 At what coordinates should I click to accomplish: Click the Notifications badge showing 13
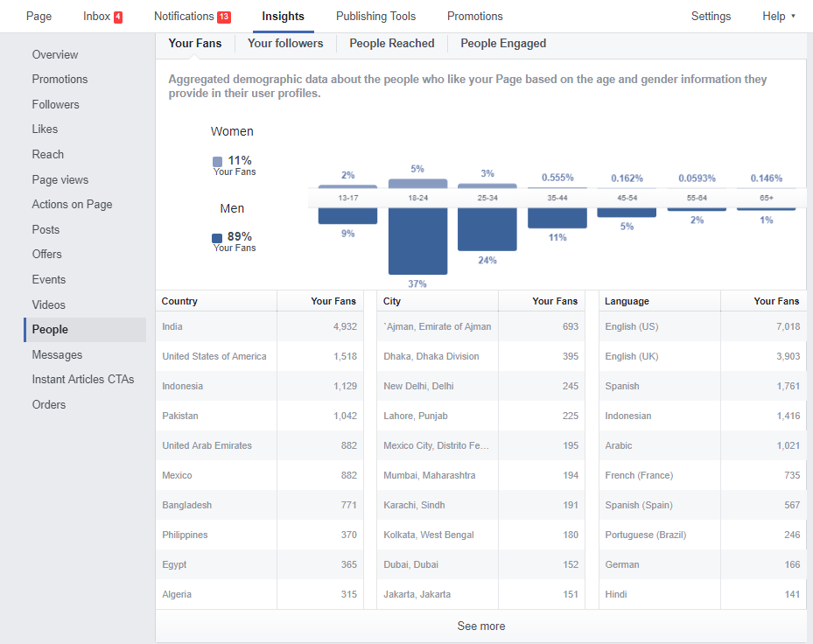pyautogui.click(x=224, y=17)
